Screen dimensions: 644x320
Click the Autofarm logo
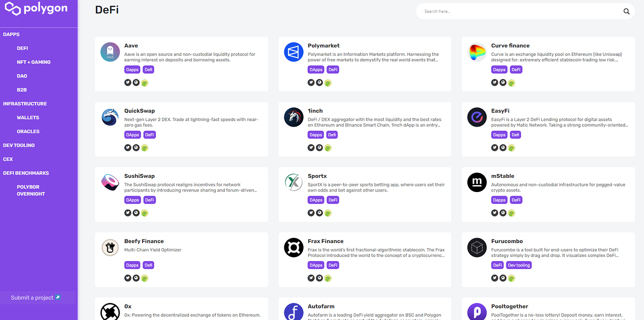pyautogui.click(x=293, y=312)
